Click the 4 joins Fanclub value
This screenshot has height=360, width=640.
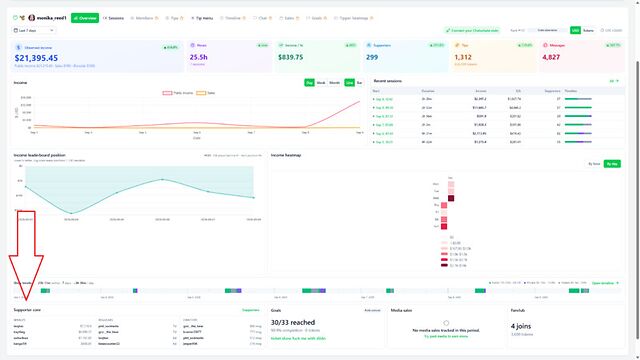pos(520,326)
